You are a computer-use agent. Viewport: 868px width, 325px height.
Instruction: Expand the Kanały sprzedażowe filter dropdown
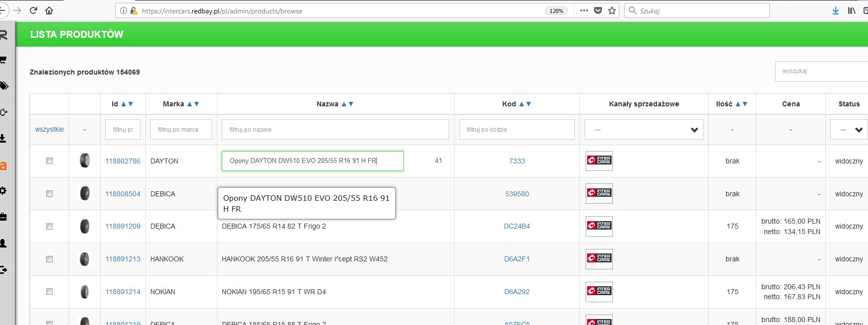tap(644, 130)
